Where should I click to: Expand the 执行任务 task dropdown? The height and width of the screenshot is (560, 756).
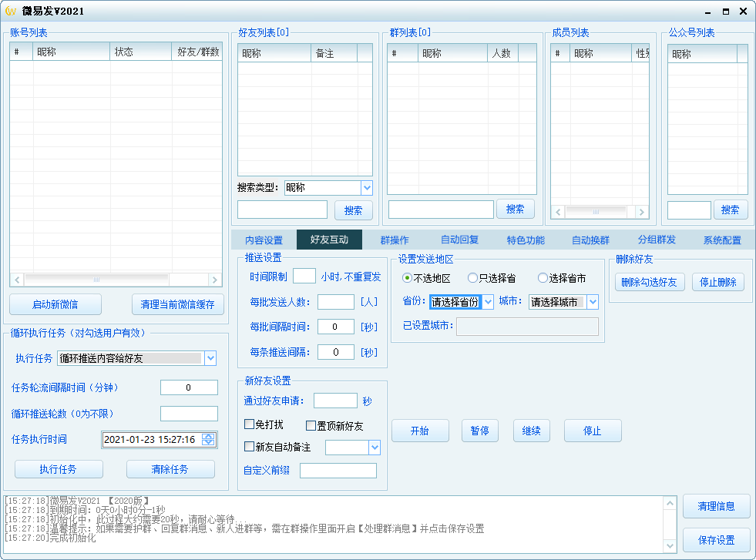[210, 358]
